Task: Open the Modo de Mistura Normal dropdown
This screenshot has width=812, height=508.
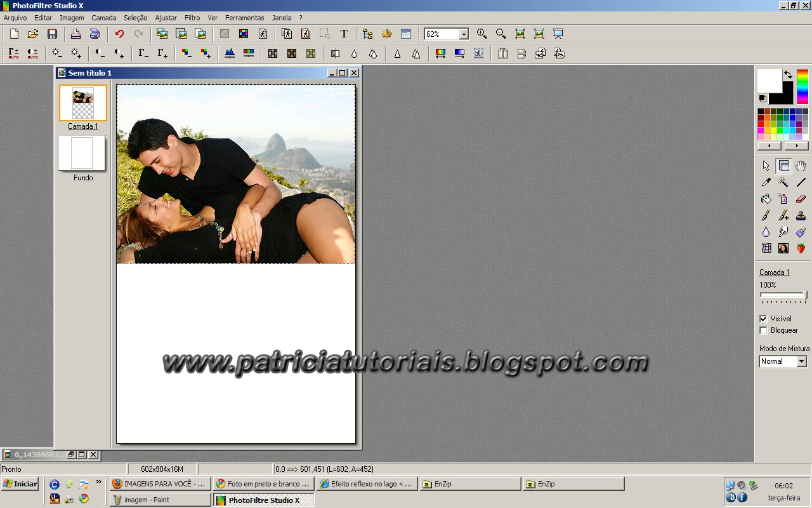Action: click(801, 361)
